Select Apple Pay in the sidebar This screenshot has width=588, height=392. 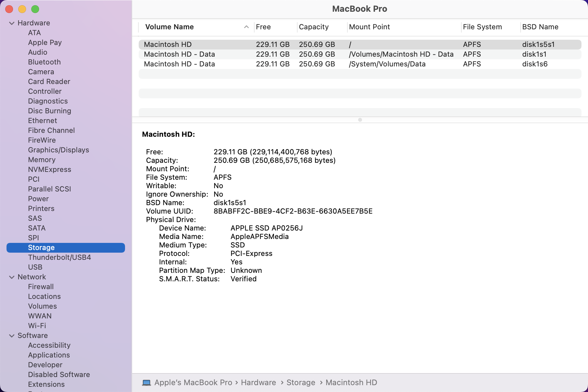click(x=45, y=43)
